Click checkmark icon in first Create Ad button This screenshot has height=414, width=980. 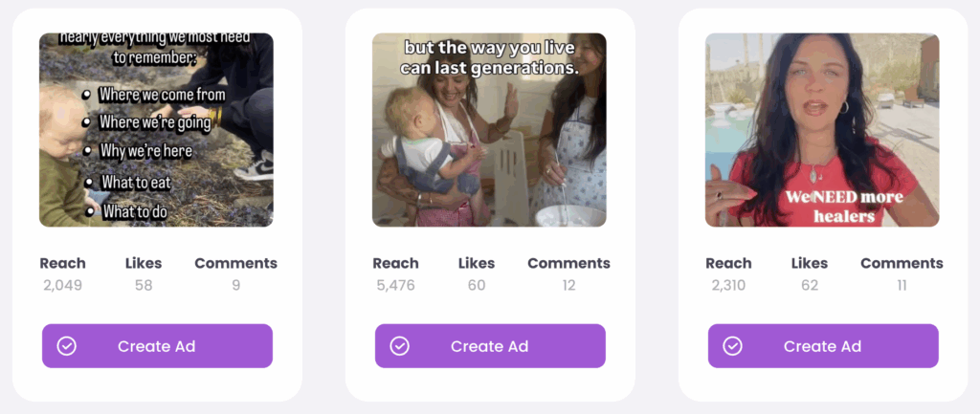point(66,346)
